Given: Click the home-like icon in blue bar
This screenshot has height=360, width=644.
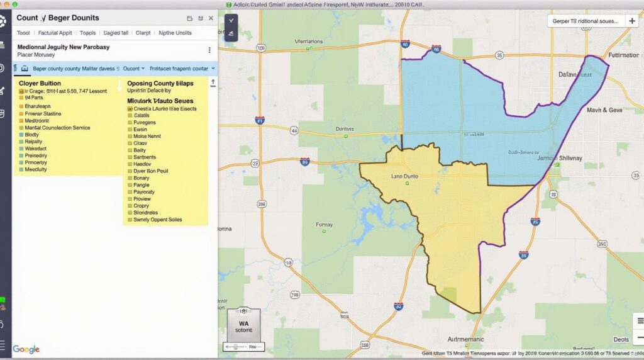Looking at the screenshot, I should [25, 69].
